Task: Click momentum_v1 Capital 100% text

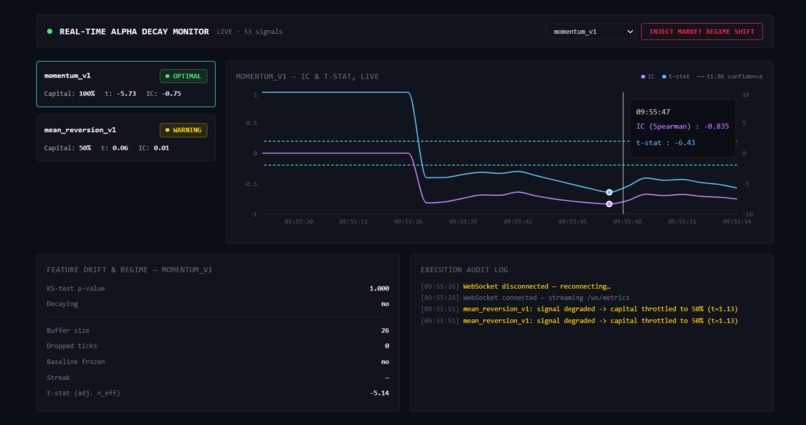Action: click(69, 94)
